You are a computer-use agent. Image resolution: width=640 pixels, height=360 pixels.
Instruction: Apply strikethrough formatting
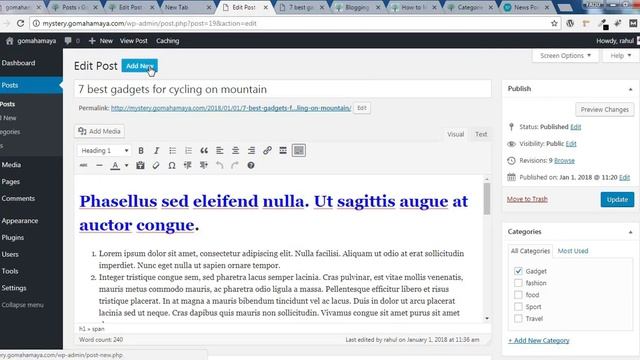(x=84, y=165)
